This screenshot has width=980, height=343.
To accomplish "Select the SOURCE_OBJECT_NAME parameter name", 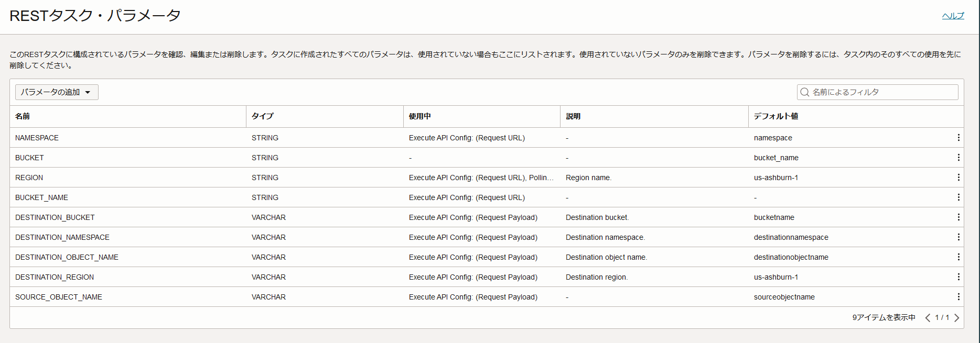I will [59, 297].
